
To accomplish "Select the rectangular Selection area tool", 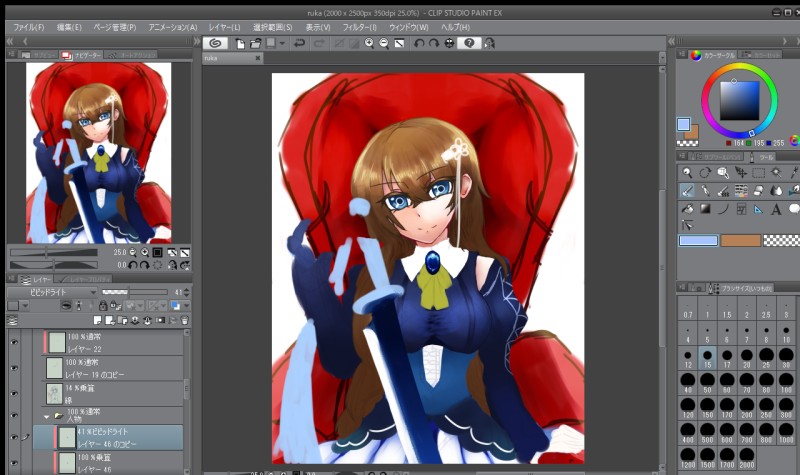I will click(759, 172).
